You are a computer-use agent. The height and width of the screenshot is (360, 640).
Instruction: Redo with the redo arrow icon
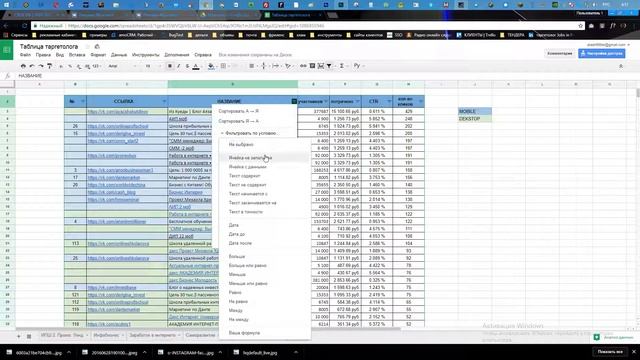(40, 66)
